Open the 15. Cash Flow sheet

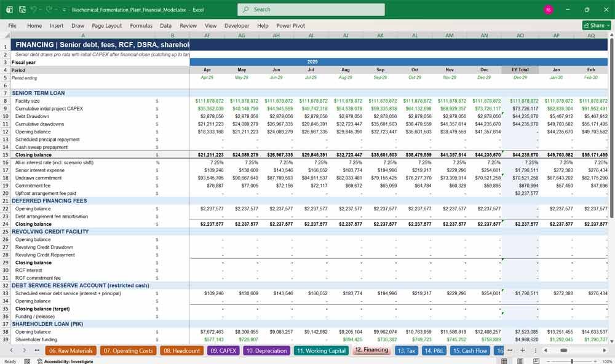[x=470, y=350]
